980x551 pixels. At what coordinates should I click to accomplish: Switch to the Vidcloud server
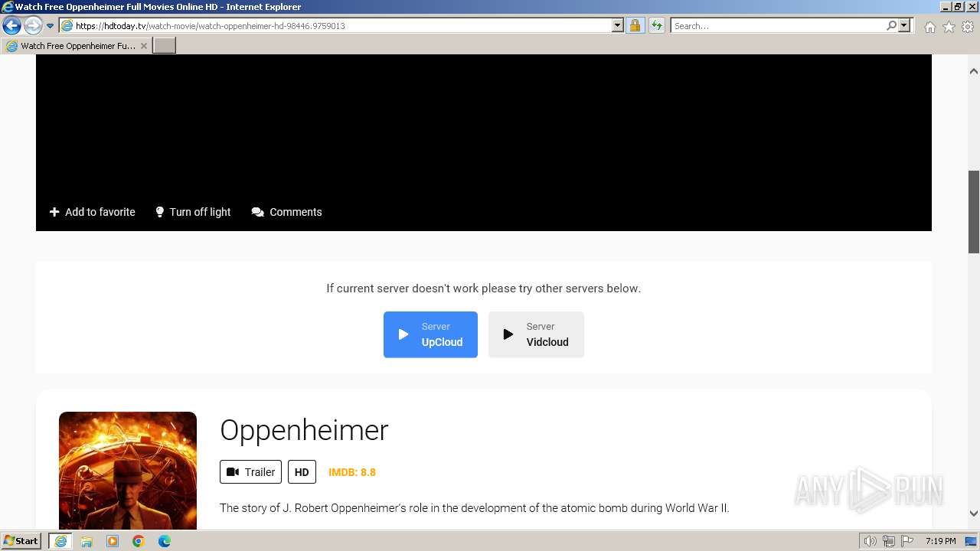(536, 334)
